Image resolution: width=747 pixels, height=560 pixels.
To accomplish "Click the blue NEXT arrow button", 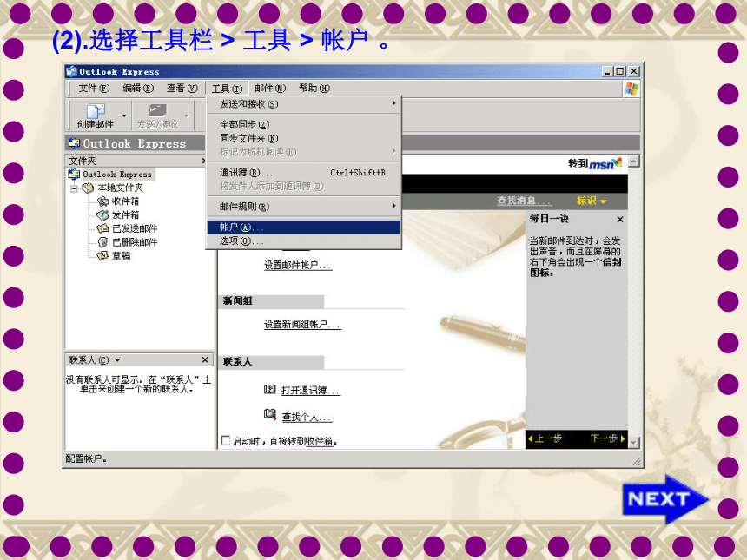I will (665, 499).
